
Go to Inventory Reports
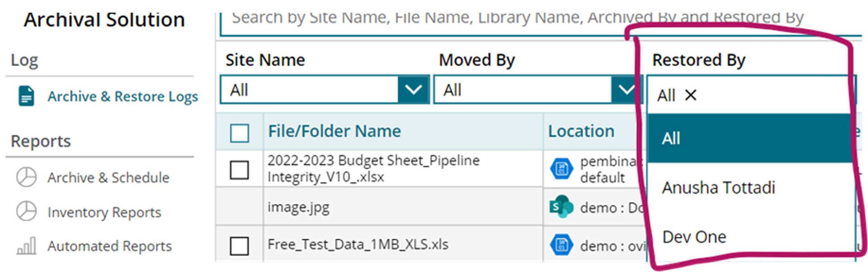click(104, 212)
